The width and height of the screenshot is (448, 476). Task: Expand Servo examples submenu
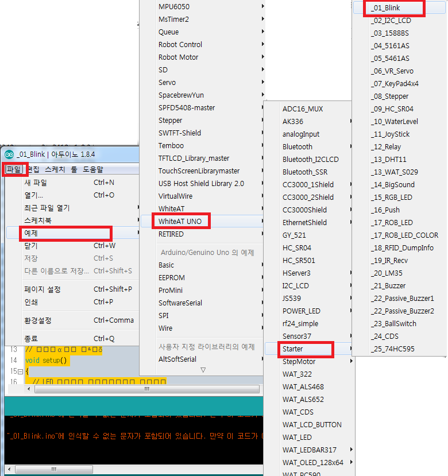(202, 83)
